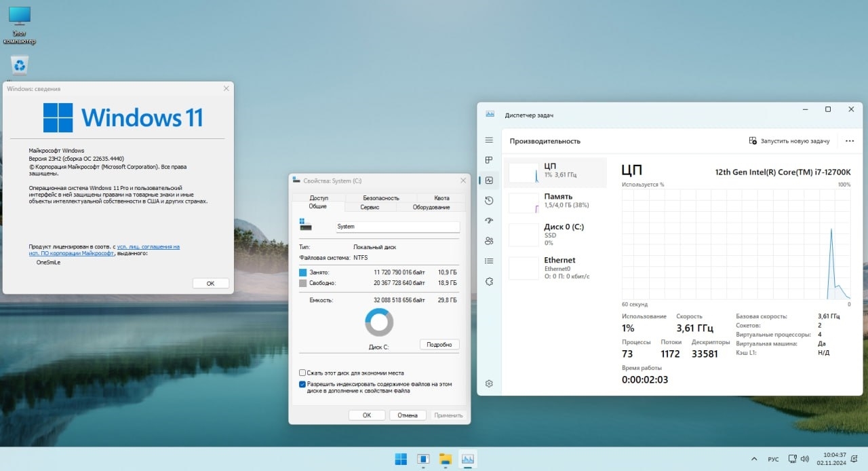Click the Task Manager taskbar icon
Viewport: 868px width, 471px height.
(x=467, y=459)
